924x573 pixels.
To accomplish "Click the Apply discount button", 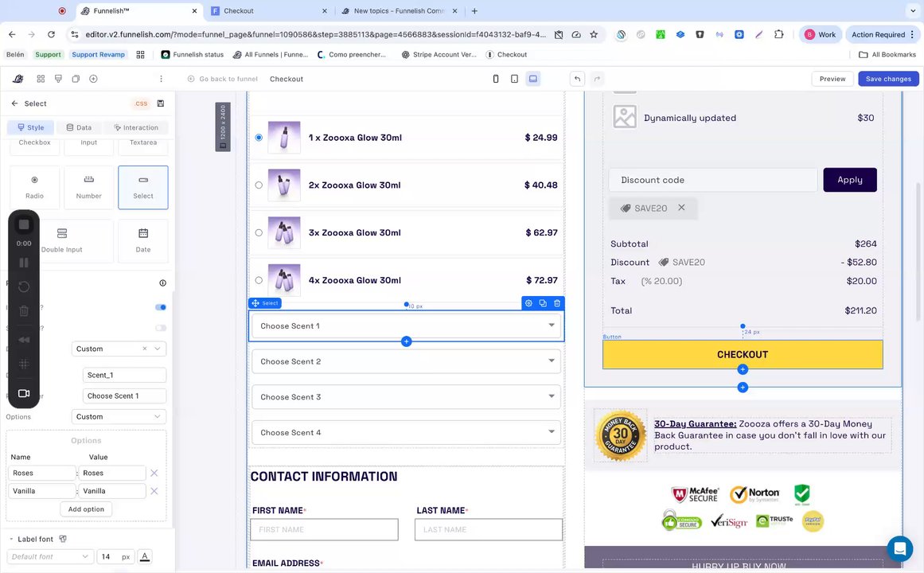I will tap(850, 180).
